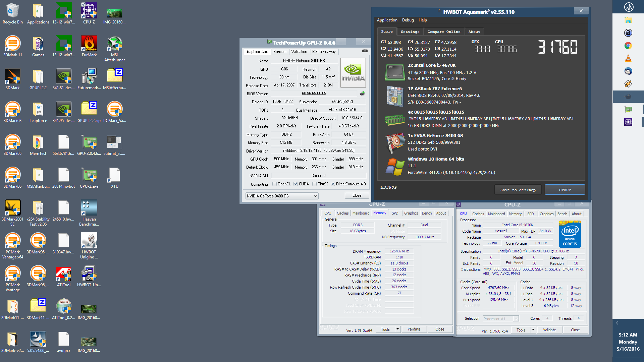Switch to Caches tab in left CPU-Z
Image resolution: width=644 pixels, height=362 pixels.
342,213
